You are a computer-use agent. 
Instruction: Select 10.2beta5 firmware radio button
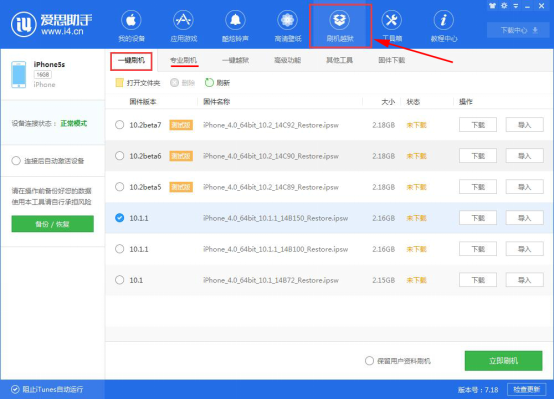[119, 187]
